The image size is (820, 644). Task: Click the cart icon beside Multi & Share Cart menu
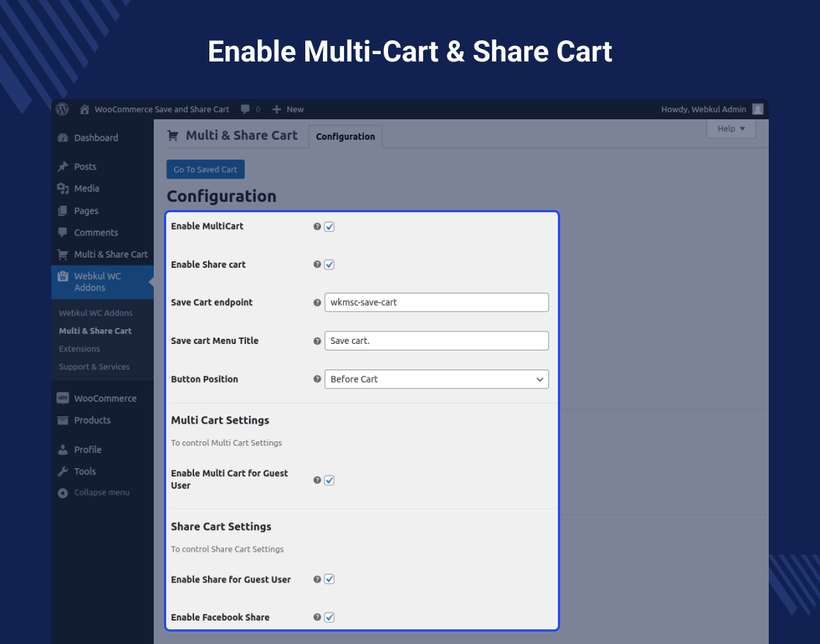(63, 255)
